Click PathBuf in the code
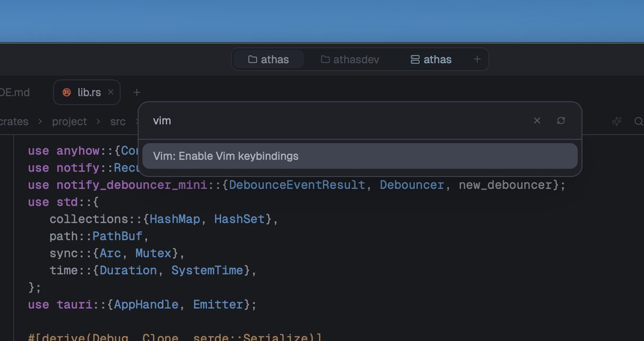The height and width of the screenshot is (341, 644). tap(118, 236)
